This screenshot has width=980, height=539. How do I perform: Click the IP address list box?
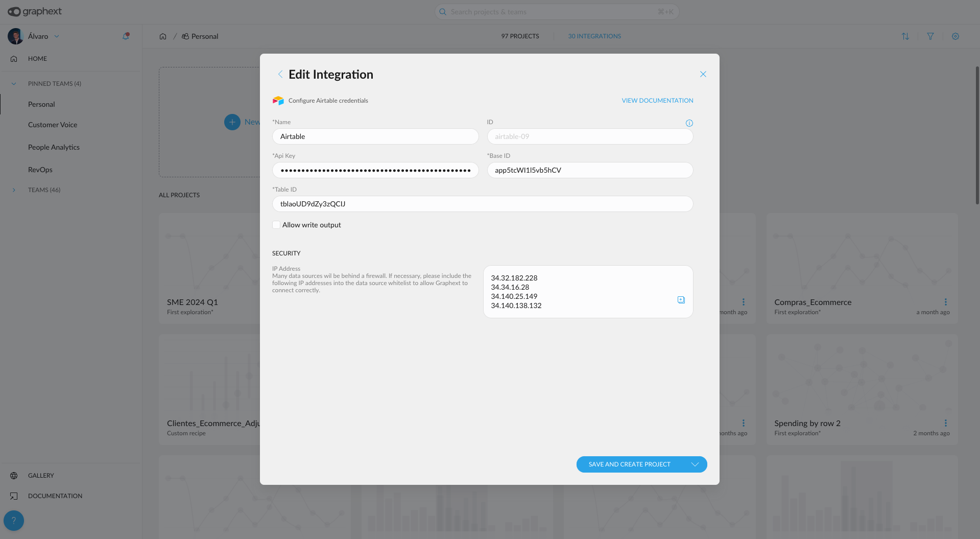click(x=588, y=292)
